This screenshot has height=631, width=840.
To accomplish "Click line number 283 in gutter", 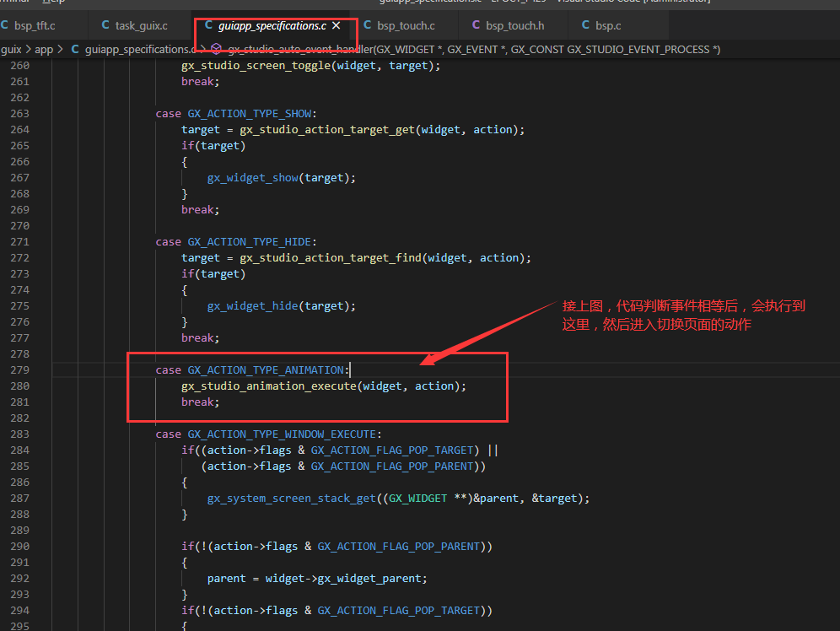I will pos(20,434).
